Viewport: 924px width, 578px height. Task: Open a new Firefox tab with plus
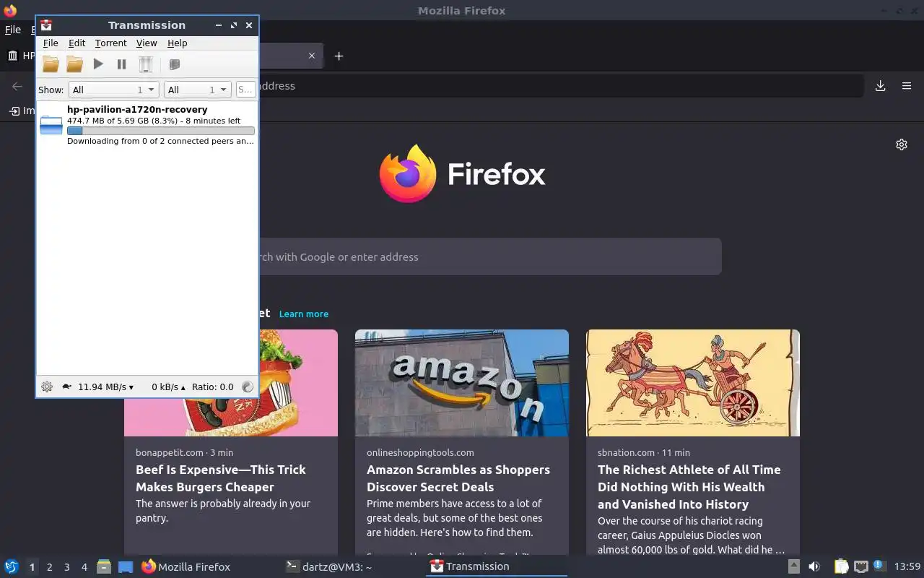[x=339, y=56]
